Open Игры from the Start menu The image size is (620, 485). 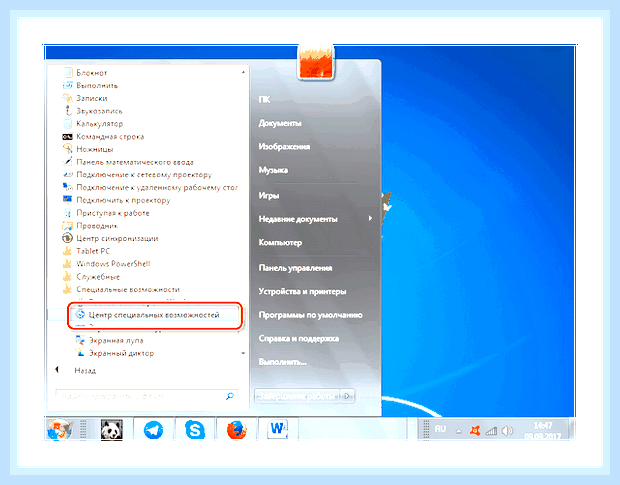269,195
